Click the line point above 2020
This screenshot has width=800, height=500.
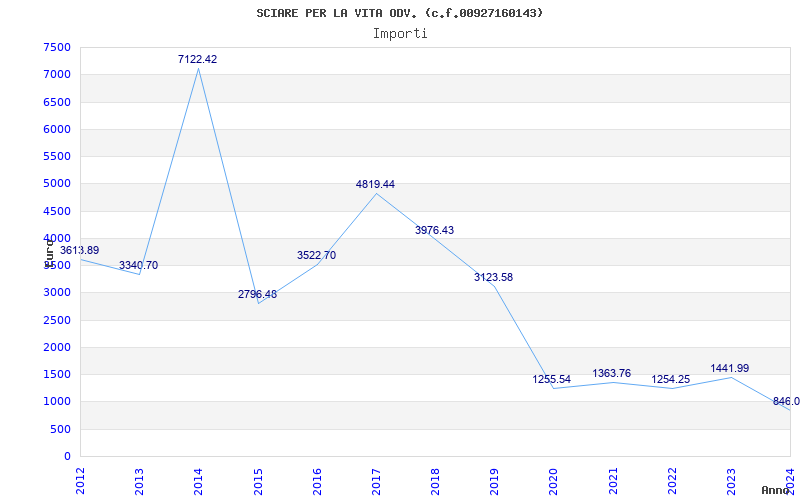pyautogui.click(x=554, y=388)
